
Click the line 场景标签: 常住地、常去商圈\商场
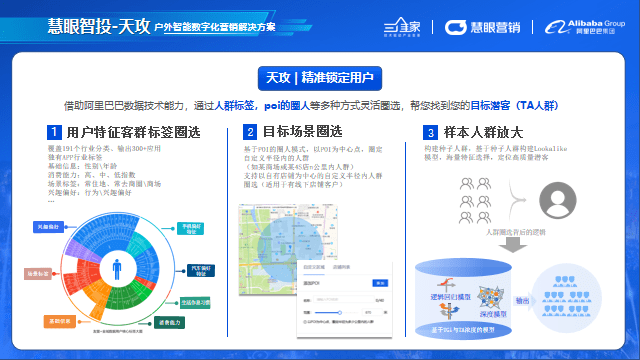click(x=104, y=184)
